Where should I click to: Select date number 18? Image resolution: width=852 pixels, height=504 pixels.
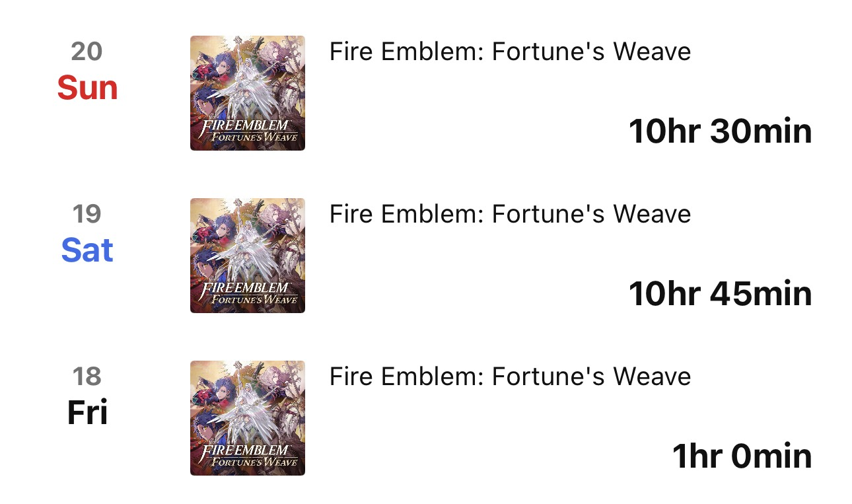87,376
